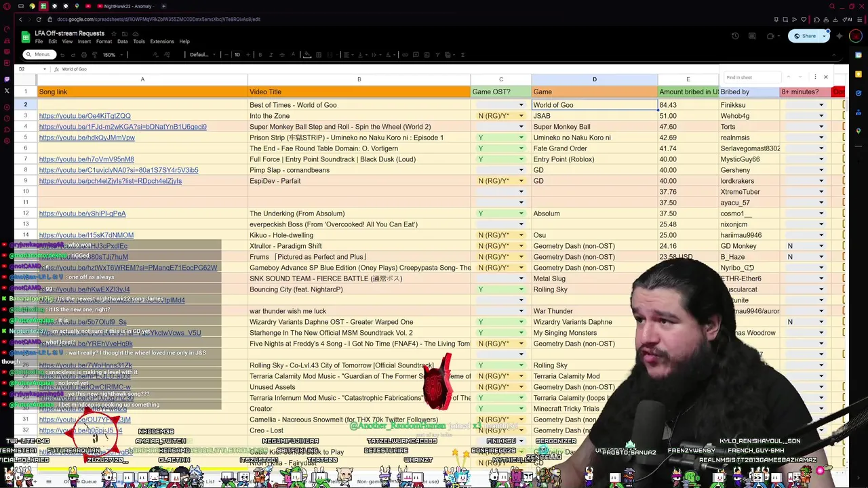Viewport: 868px width, 488px height.
Task: Reload the page in browser
Action: tap(39, 19)
